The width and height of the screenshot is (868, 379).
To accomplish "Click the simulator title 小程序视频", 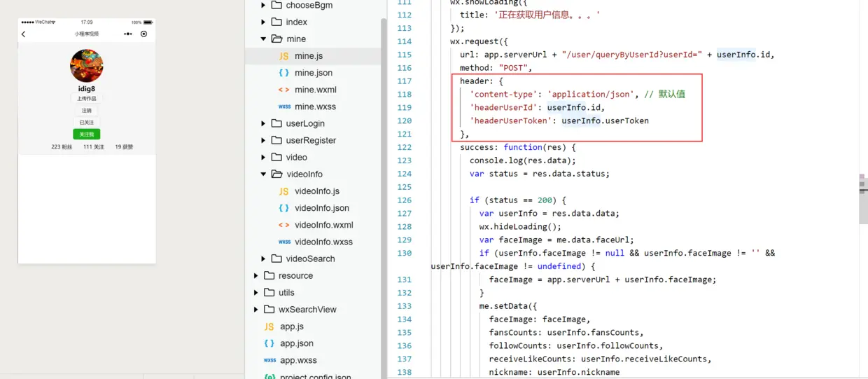I will pyautogui.click(x=87, y=34).
